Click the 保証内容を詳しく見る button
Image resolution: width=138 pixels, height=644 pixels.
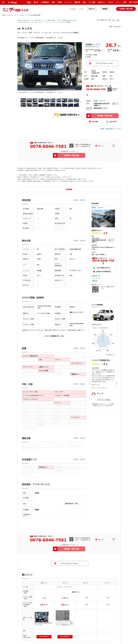71,504
